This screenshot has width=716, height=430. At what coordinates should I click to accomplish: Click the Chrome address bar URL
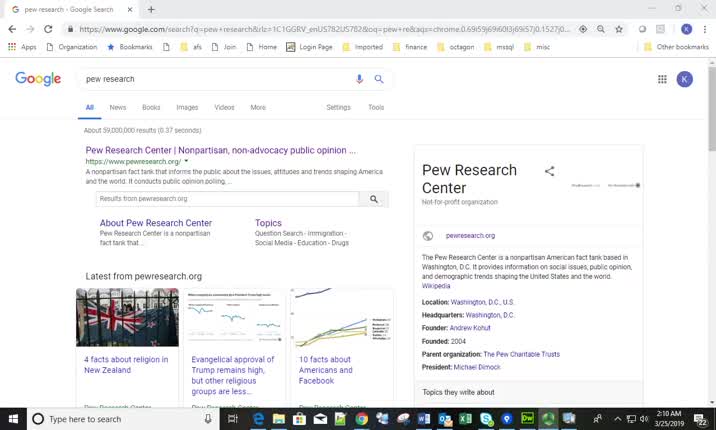(324, 29)
